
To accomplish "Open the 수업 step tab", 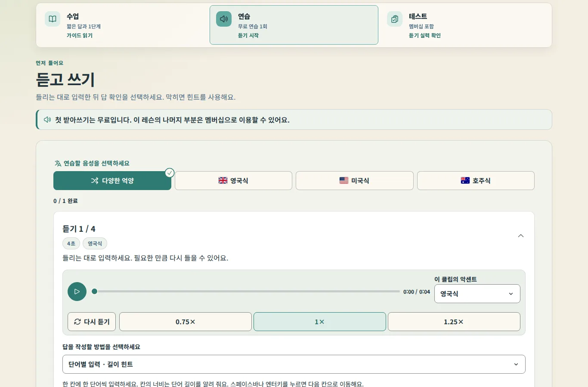I will [123, 25].
